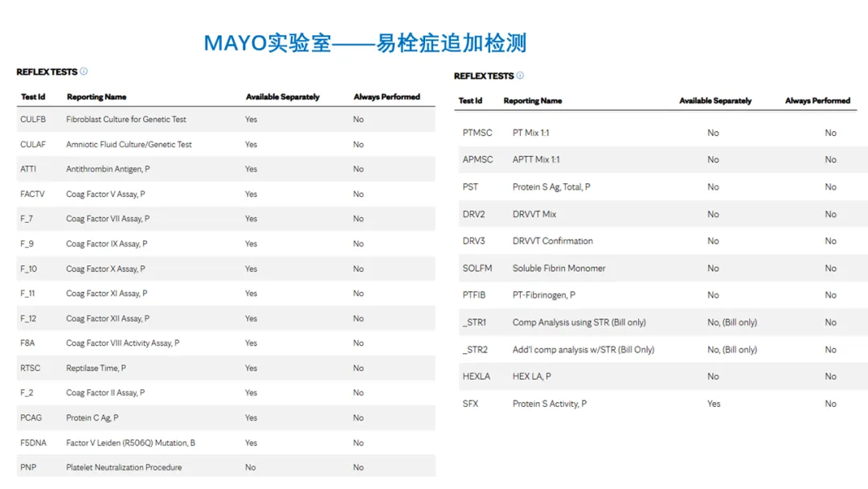Click test ID SOLFM

[477, 268]
